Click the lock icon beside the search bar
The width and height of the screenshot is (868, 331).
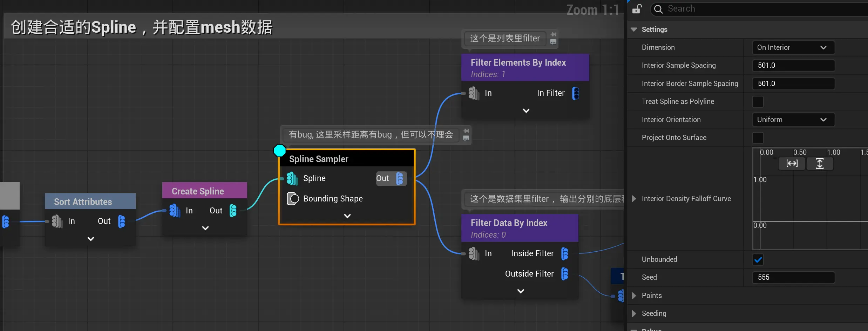coord(637,9)
